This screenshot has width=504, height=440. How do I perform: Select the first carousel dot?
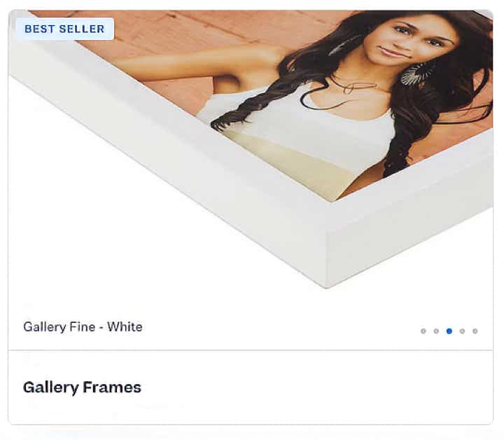[423, 331]
